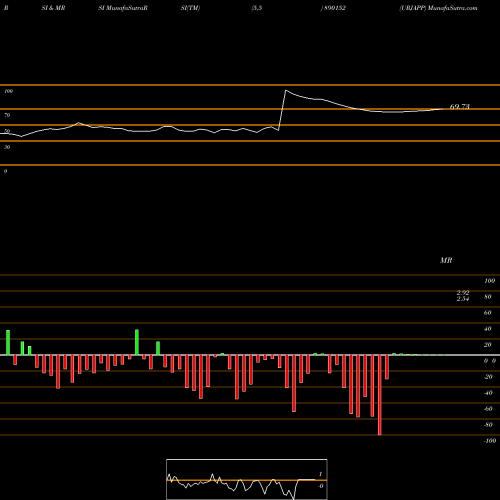Click the "SI MunafaSutraR" header text

(x=123, y=8)
